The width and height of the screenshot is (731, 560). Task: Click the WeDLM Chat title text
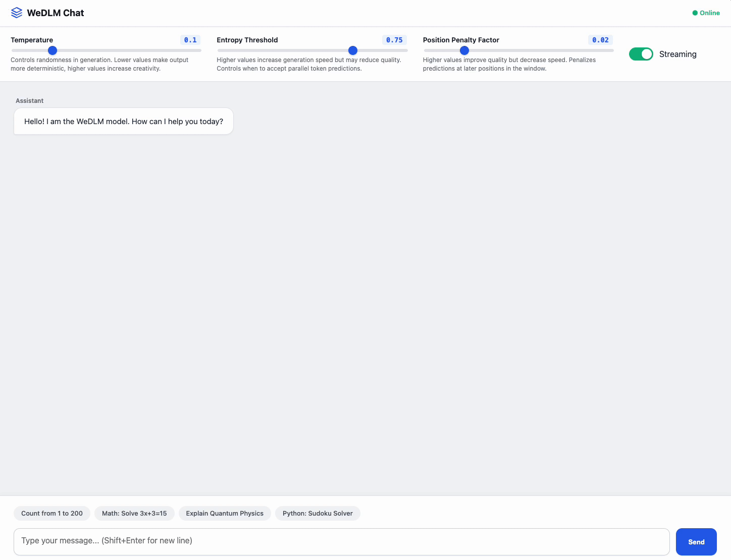[56, 13]
